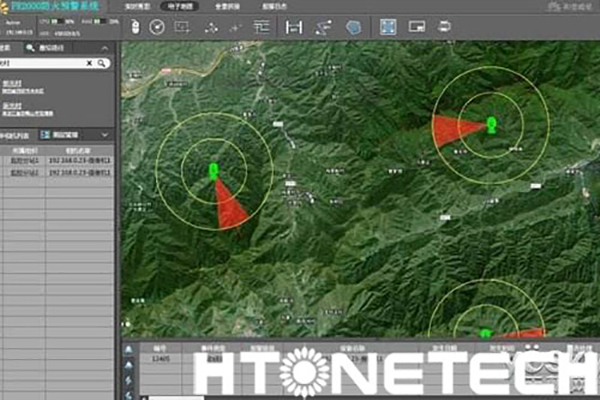Click the circular compass tool icon
Viewport: 600px width, 400px height.
[156, 27]
